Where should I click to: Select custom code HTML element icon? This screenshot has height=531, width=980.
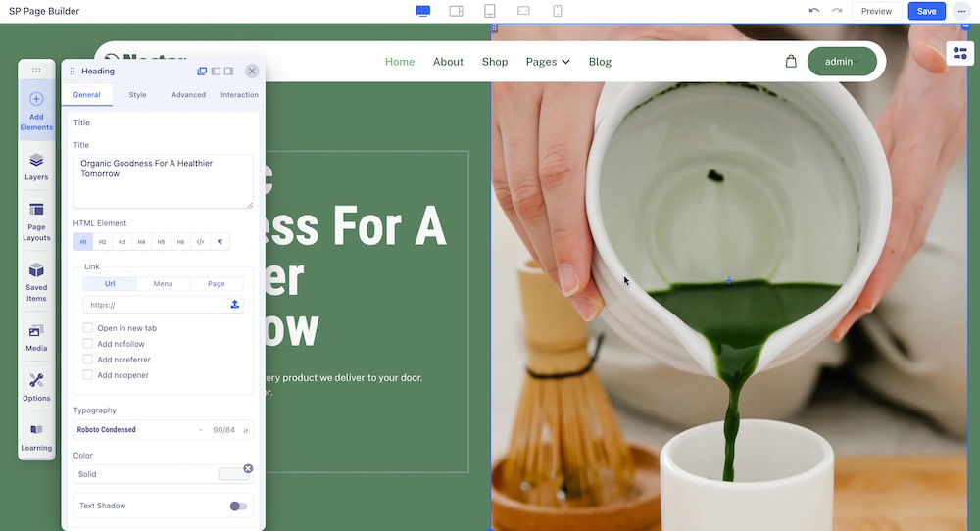(200, 242)
